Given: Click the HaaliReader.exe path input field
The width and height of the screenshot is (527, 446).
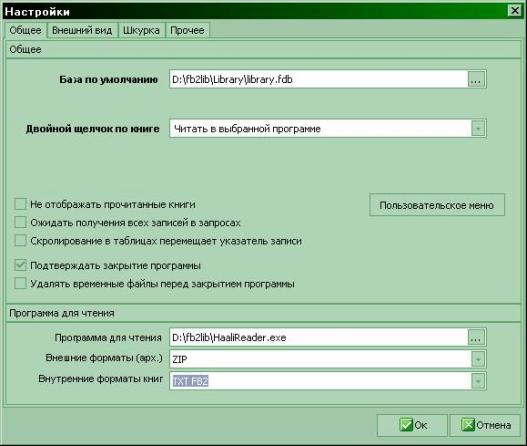Looking at the screenshot, I should [x=319, y=337].
